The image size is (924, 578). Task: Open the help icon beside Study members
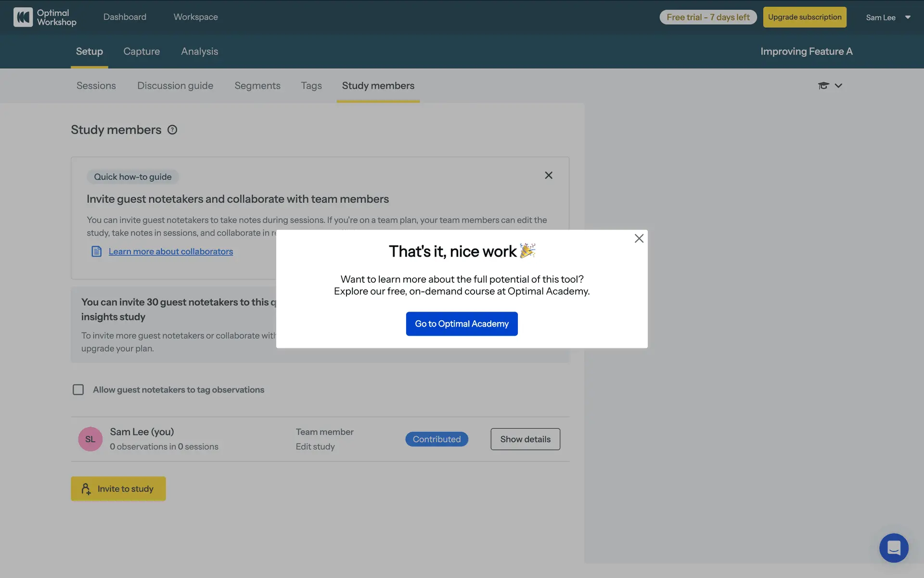tap(172, 130)
